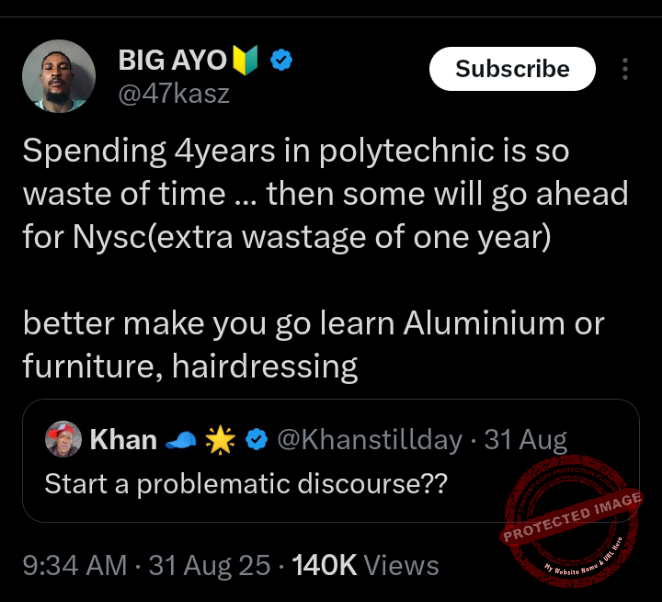Open the three-dot more options menu

click(625, 69)
